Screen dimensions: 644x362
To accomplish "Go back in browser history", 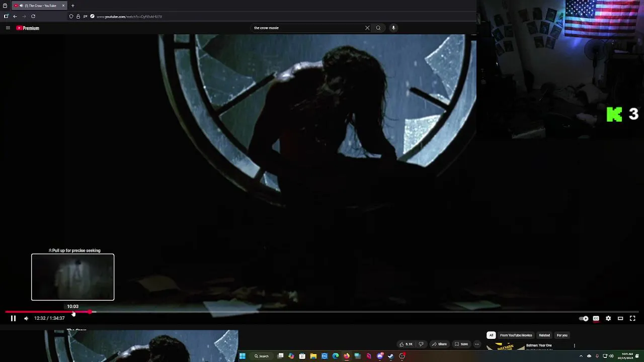I will click(x=15, y=16).
